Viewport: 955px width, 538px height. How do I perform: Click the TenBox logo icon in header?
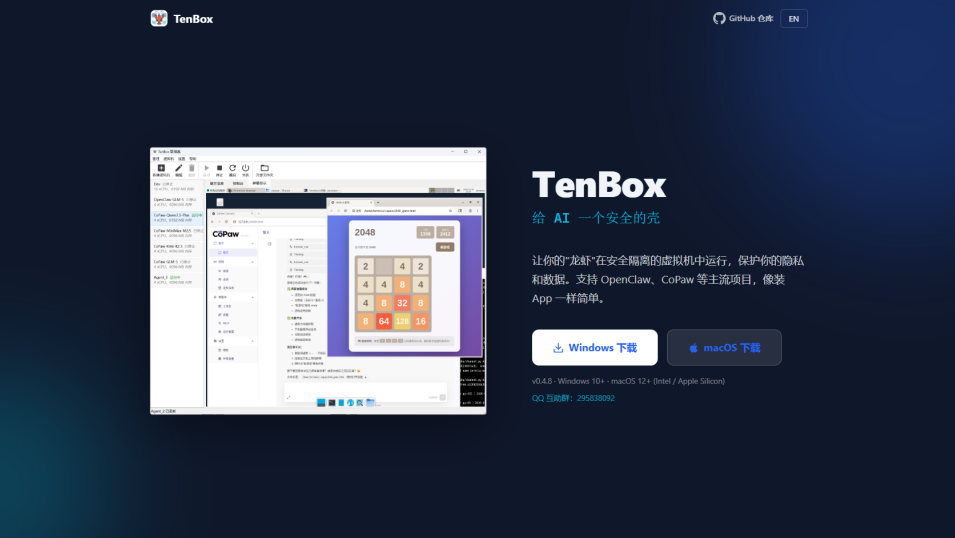click(x=159, y=18)
